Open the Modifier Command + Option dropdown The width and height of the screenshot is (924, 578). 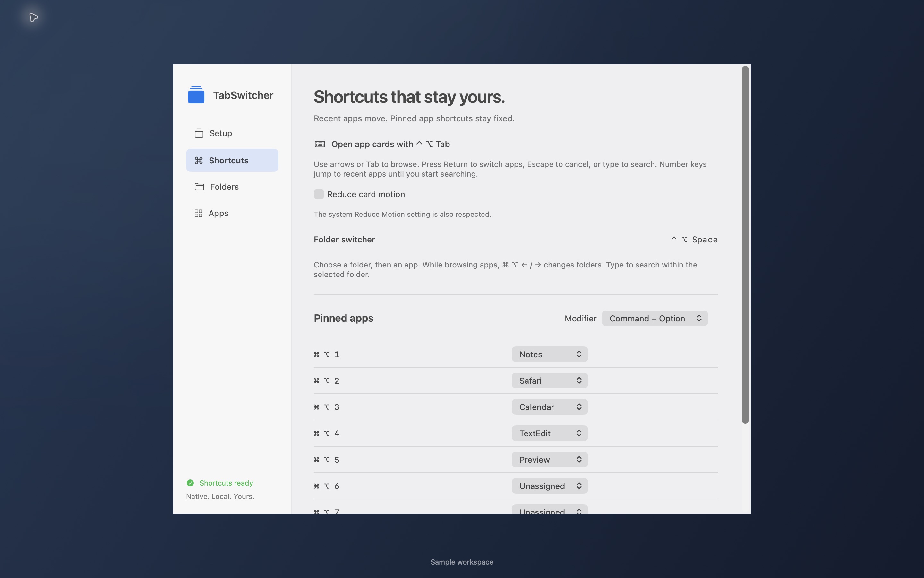tap(655, 319)
